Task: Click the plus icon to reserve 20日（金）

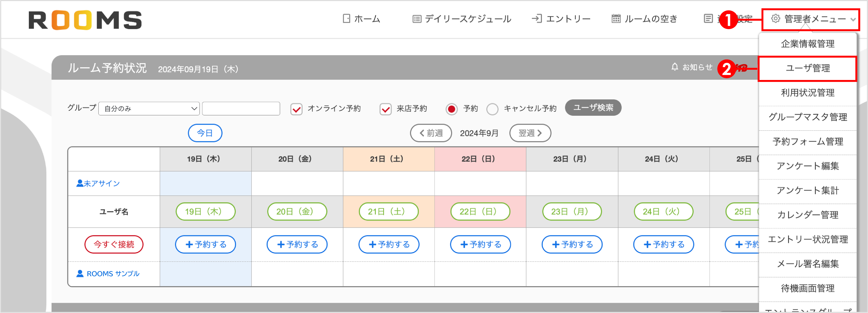Action: (281, 244)
